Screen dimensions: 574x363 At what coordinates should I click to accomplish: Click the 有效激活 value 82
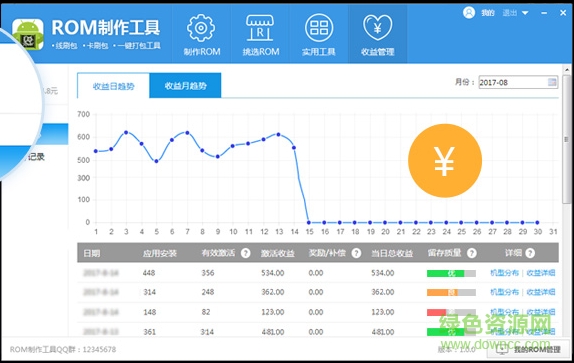pos(206,312)
